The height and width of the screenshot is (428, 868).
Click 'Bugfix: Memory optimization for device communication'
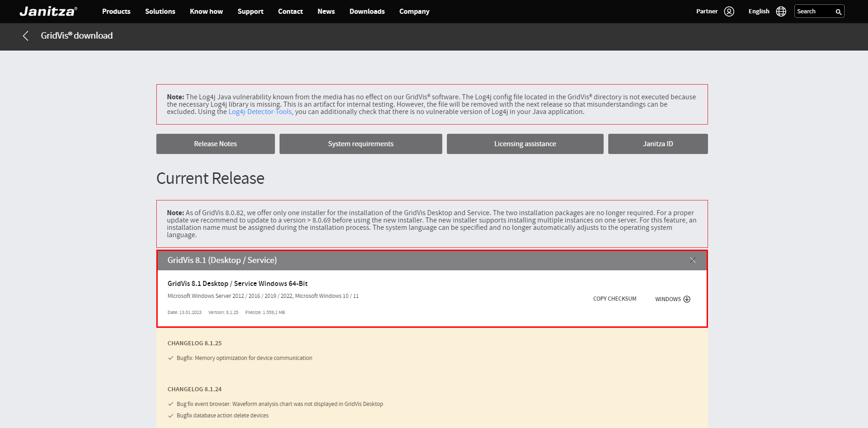tap(245, 358)
